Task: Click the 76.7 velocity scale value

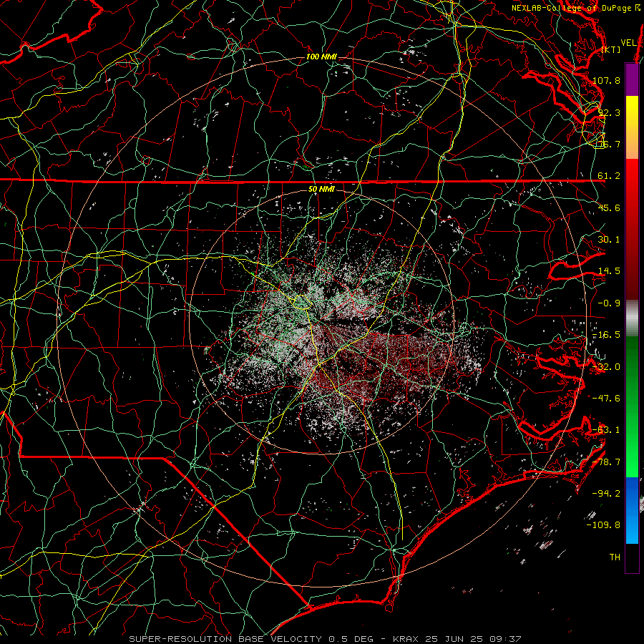Action: pos(609,144)
